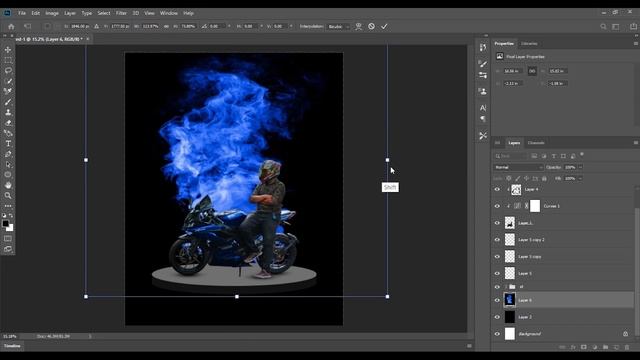The height and width of the screenshot is (360, 640).
Task: Create a new group with folder icon
Action: point(605,347)
